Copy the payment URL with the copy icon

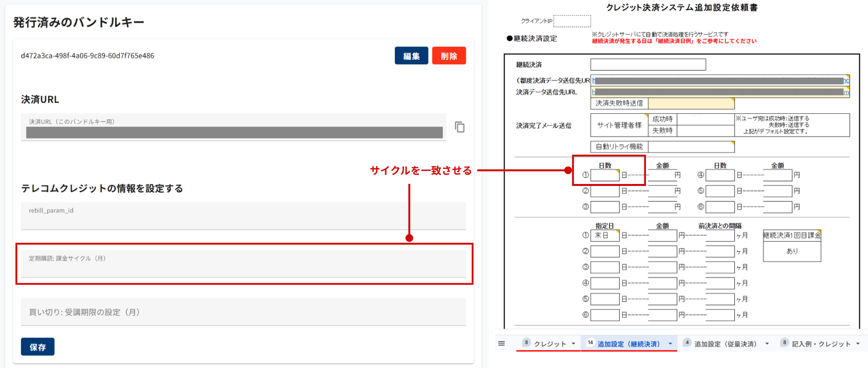pyautogui.click(x=460, y=127)
